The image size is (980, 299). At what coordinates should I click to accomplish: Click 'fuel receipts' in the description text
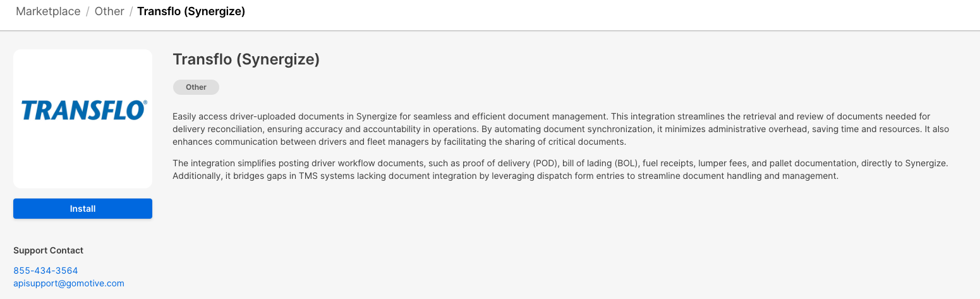[x=667, y=163]
